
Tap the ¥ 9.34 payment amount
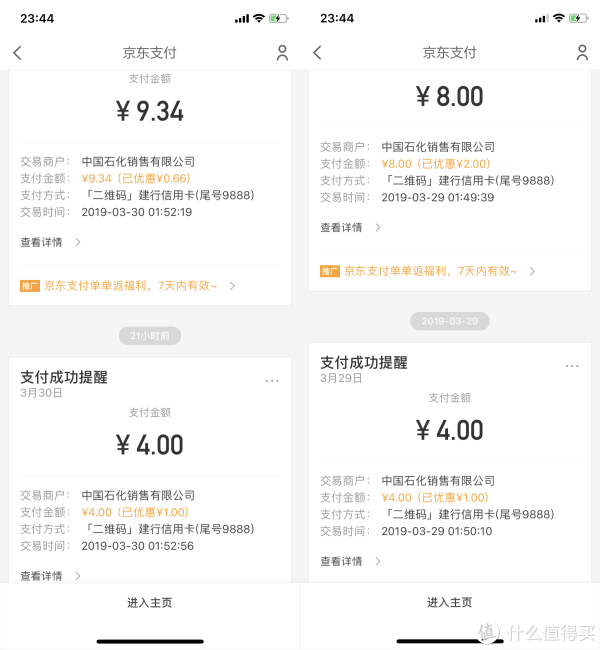tap(150, 112)
